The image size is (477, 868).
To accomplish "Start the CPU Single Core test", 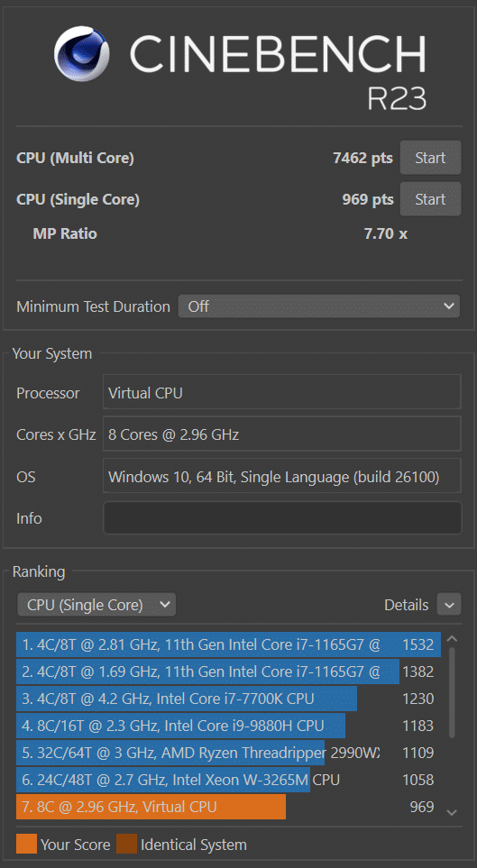I will [x=430, y=198].
